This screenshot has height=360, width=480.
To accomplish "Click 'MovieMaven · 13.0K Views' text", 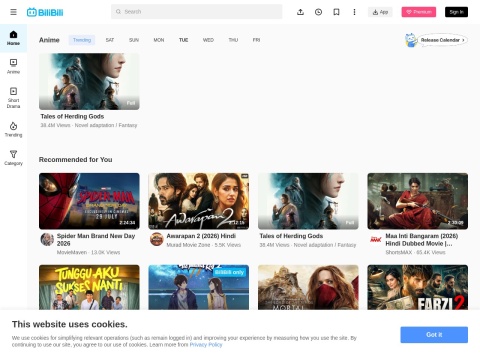I will pyautogui.click(x=88, y=252).
